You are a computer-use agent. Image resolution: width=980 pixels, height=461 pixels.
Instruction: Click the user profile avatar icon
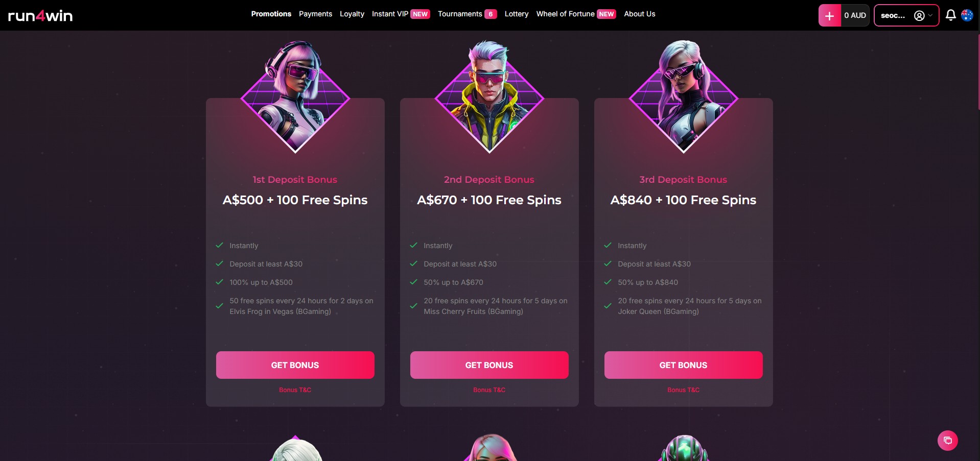919,16
